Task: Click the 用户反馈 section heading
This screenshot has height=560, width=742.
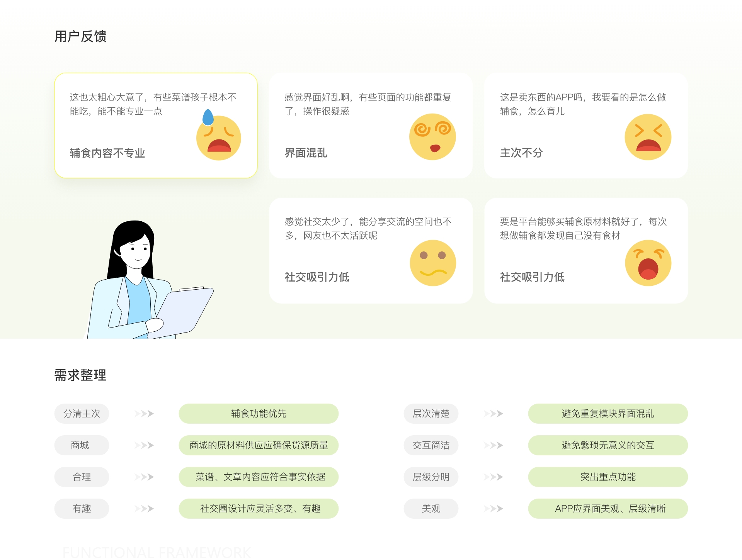Action: (x=80, y=36)
